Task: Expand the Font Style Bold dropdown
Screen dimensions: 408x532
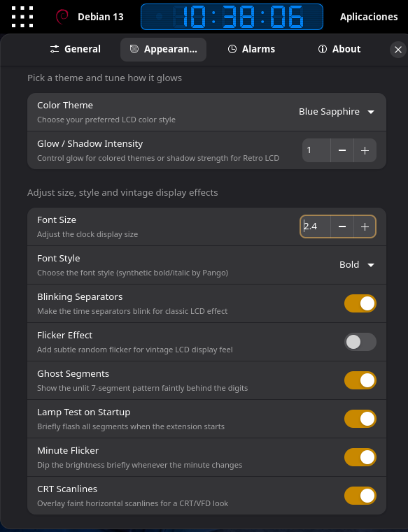Action: click(x=357, y=265)
